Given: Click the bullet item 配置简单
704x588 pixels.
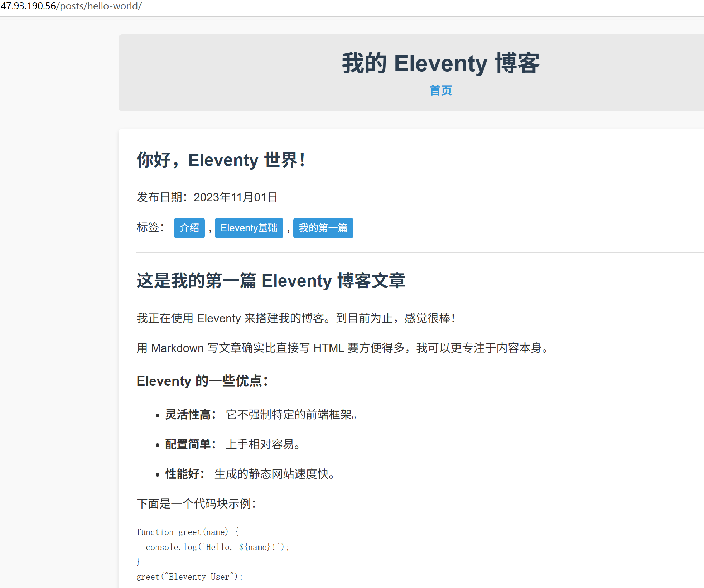Looking at the screenshot, I should (x=233, y=444).
